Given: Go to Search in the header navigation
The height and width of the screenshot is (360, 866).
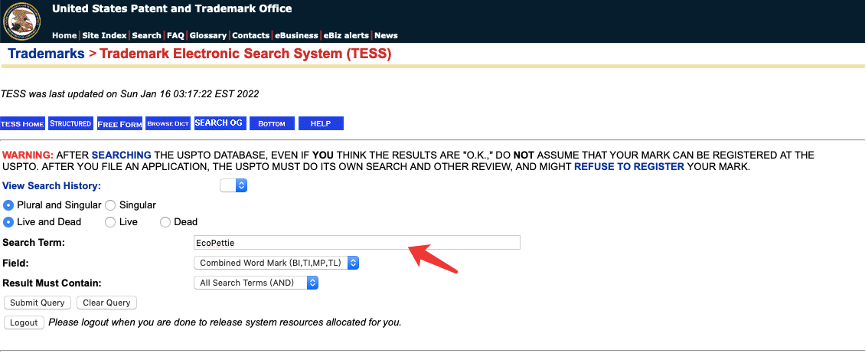Looking at the screenshot, I should tap(146, 35).
